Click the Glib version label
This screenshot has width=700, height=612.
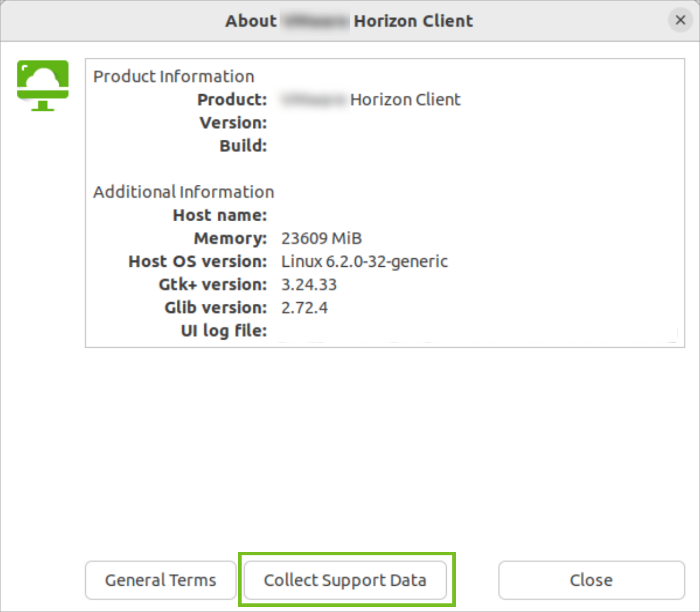216,308
